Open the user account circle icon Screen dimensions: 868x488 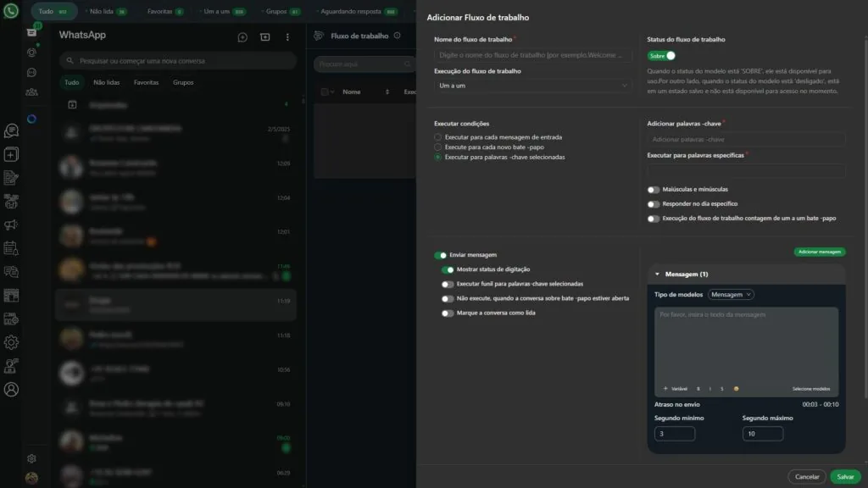[11, 390]
